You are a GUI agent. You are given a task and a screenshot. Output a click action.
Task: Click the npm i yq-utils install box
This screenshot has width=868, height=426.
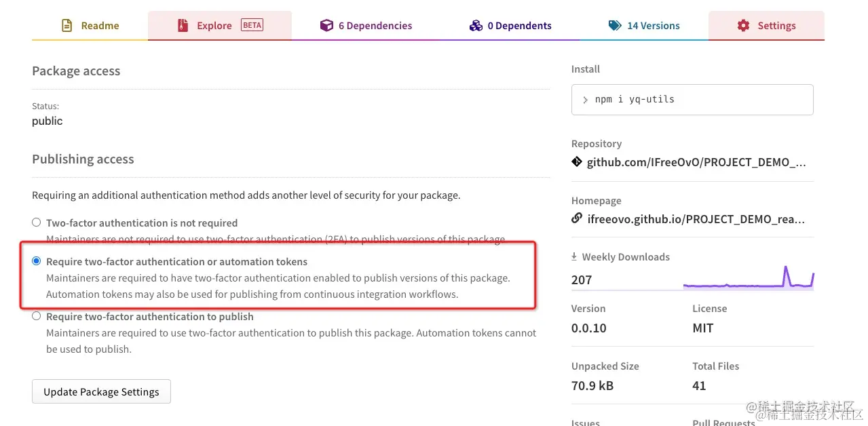pyautogui.click(x=692, y=100)
